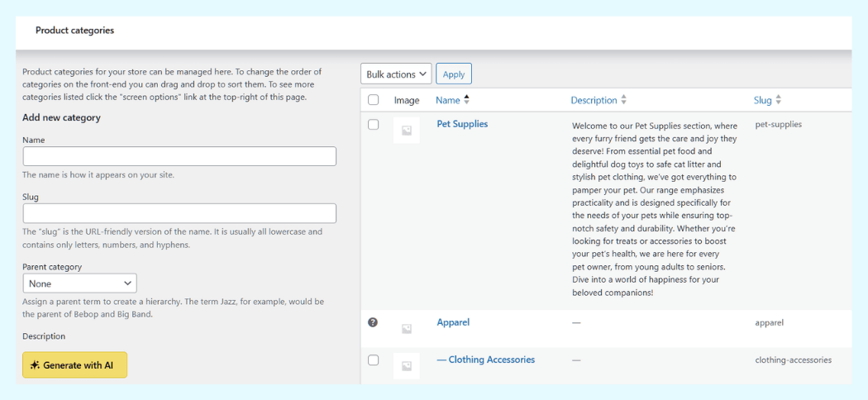
Task: Open the Apparel category link
Action: 453,322
